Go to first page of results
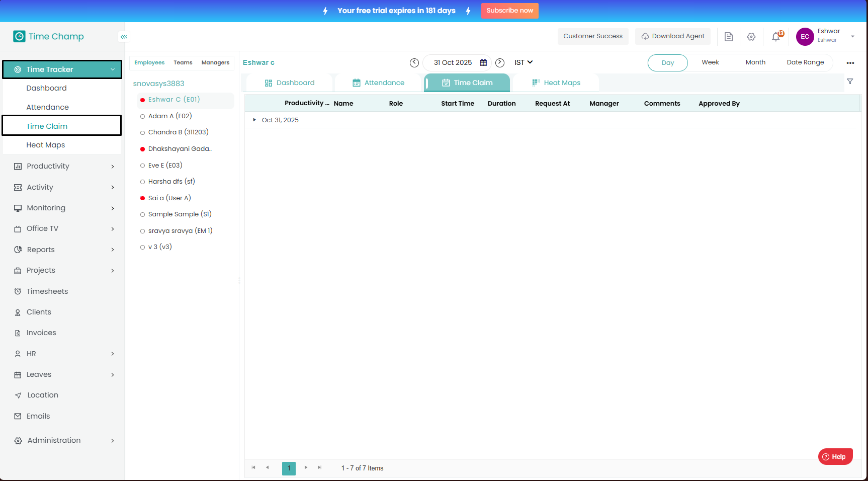This screenshot has width=868, height=481. coord(253,468)
